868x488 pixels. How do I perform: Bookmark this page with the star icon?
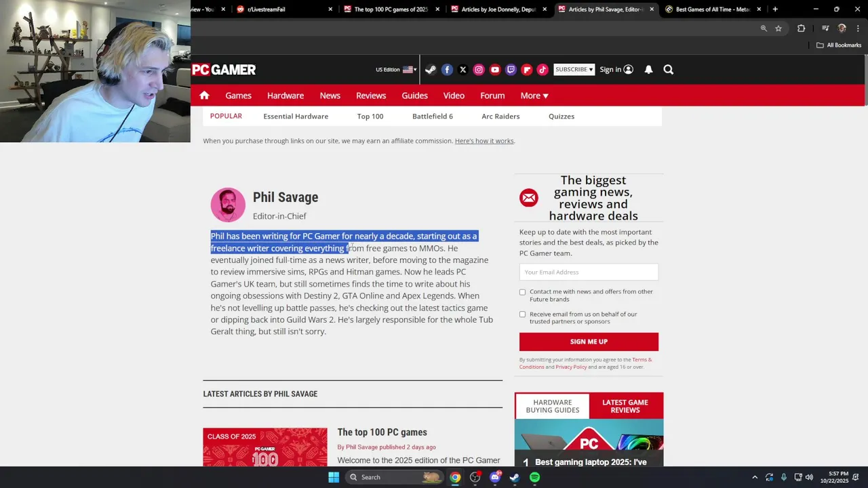tap(778, 28)
